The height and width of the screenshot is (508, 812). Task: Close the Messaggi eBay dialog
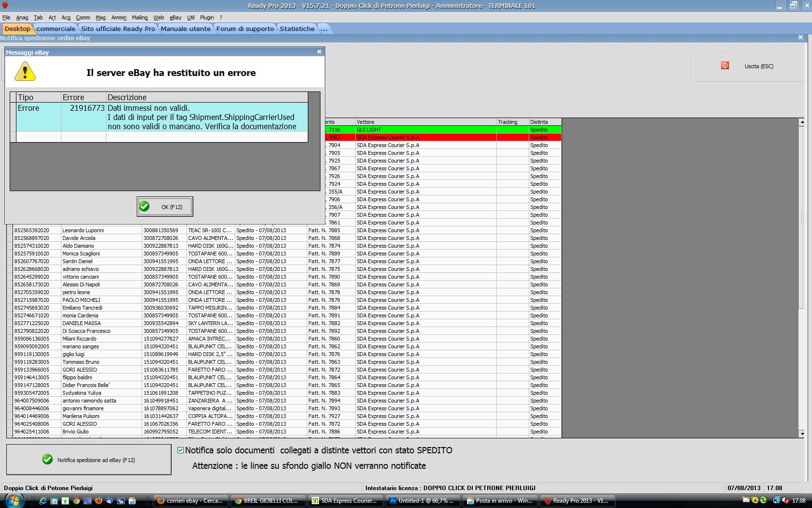(319, 52)
